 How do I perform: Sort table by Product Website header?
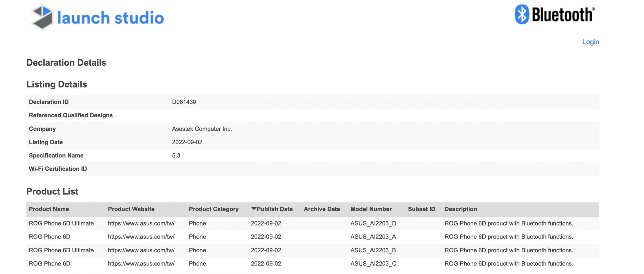click(131, 209)
